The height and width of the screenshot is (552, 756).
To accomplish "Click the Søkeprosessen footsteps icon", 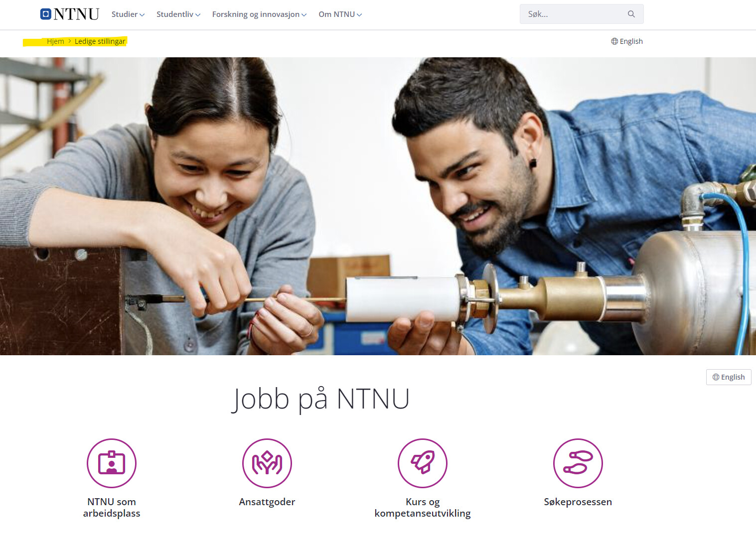I will [x=578, y=463].
